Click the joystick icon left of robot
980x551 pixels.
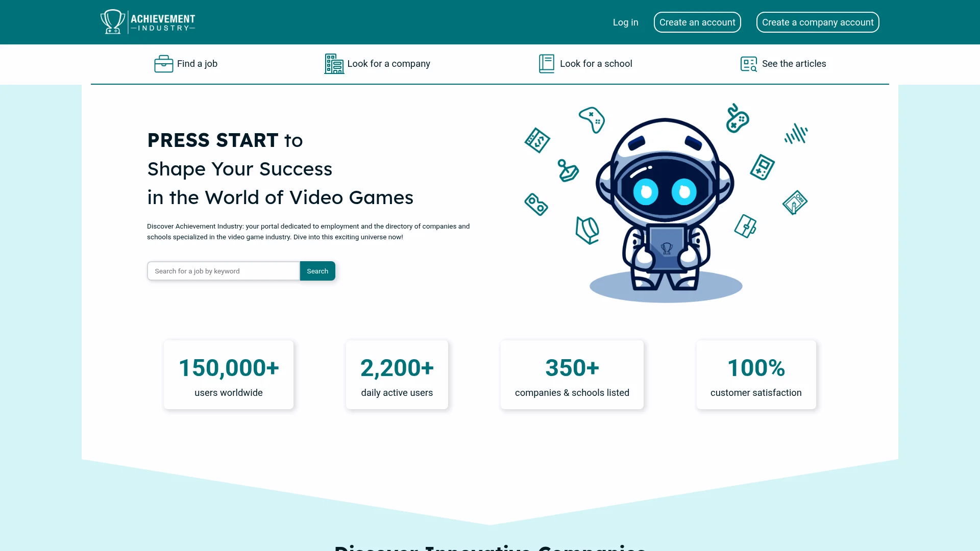tap(568, 170)
